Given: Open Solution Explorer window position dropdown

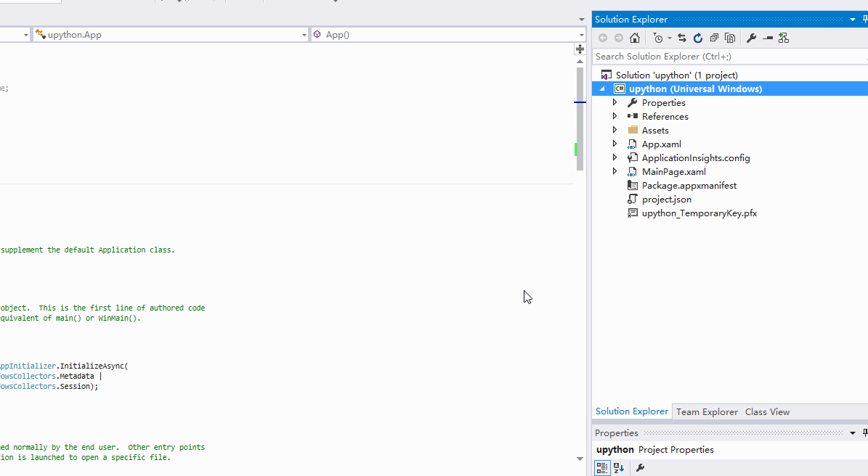Looking at the screenshot, I should (x=853, y=20).
